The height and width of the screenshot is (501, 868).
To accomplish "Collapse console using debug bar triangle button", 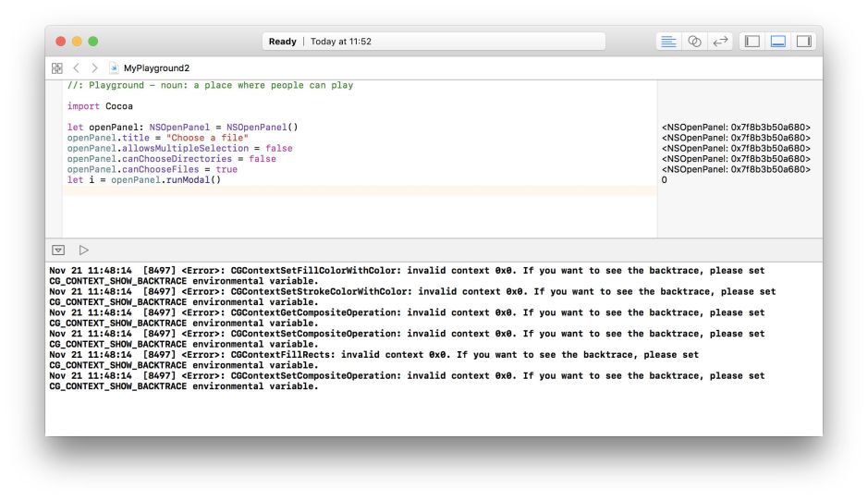I will click(58, 250).
